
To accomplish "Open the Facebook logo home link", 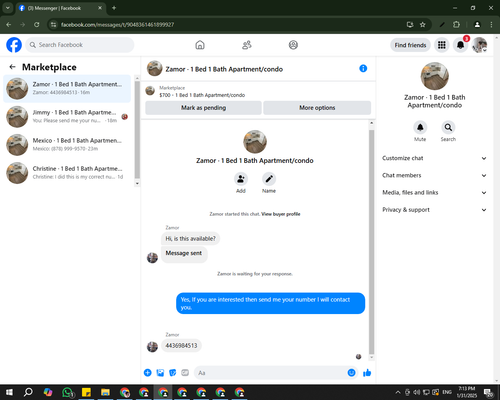I will click(14, 45).
